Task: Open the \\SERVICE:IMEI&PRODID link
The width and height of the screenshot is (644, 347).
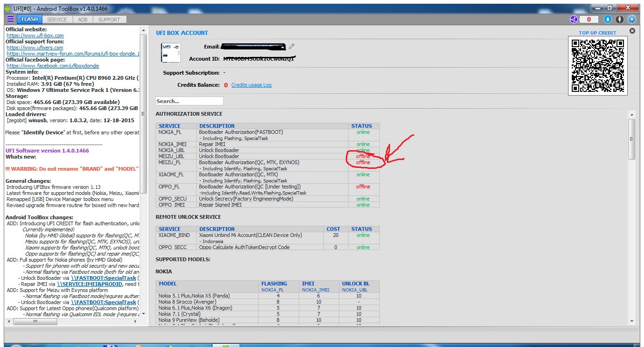Action: click(x=89, y=284)
